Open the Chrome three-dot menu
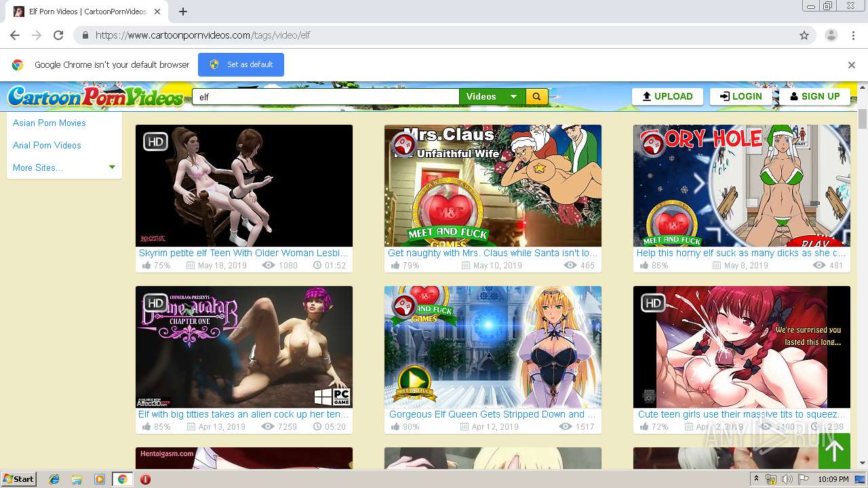Viewport: 868px width, 488px height. point(853,35)
